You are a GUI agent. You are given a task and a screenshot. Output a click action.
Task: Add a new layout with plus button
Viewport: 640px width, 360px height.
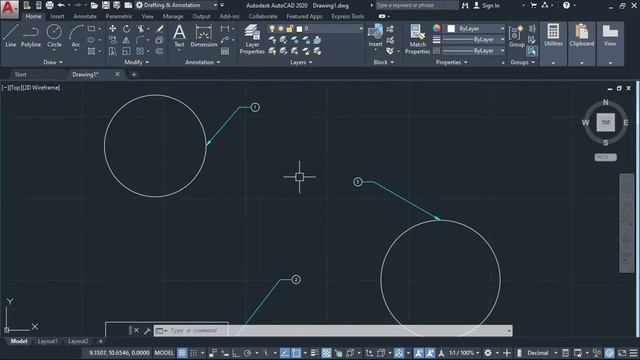tap(100, 341)
